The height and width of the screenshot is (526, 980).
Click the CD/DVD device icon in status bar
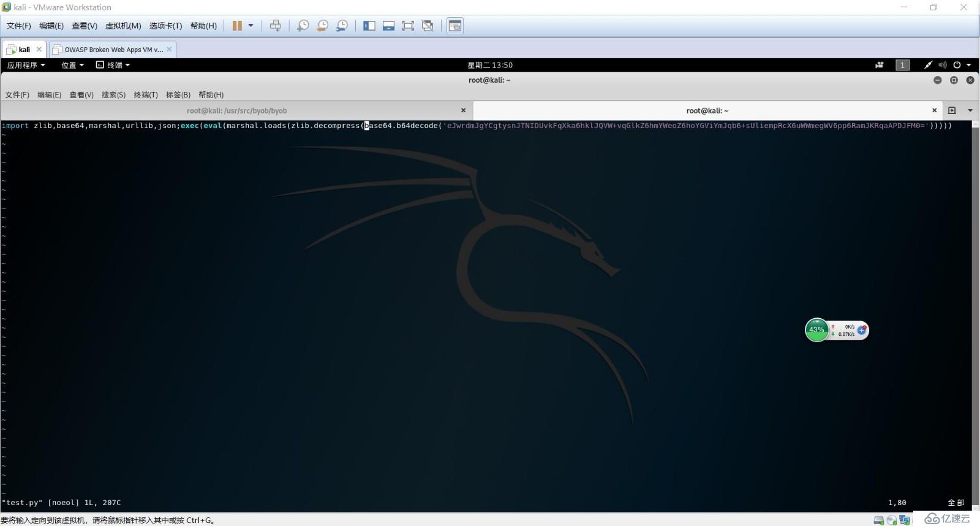coord(892,520)
